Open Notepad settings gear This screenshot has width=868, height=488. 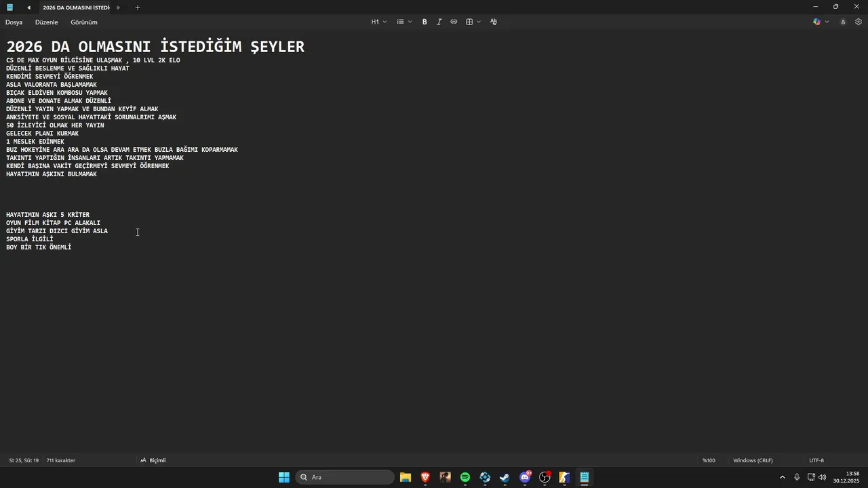[x=858, y=22]
